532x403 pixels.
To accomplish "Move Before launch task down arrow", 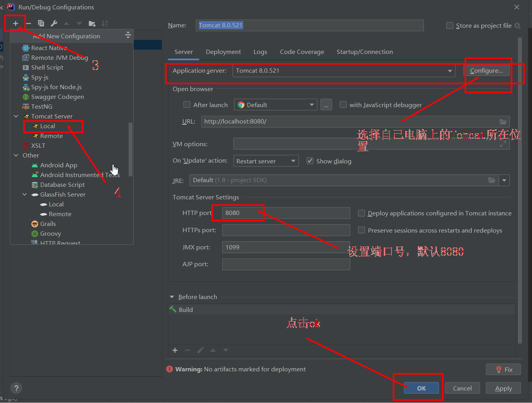I will tap(226, 350).
